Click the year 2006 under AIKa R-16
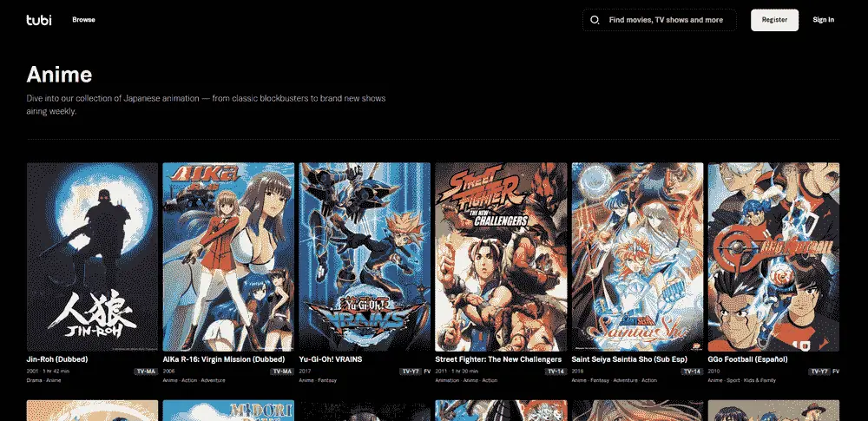The width and height of the screenshot is (868, 421). (x=169, y=372)
